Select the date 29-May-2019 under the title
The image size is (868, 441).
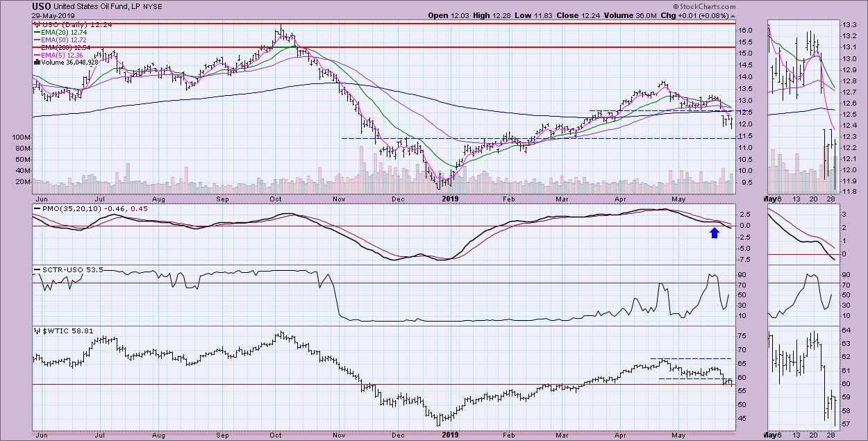tap(52, 15)
